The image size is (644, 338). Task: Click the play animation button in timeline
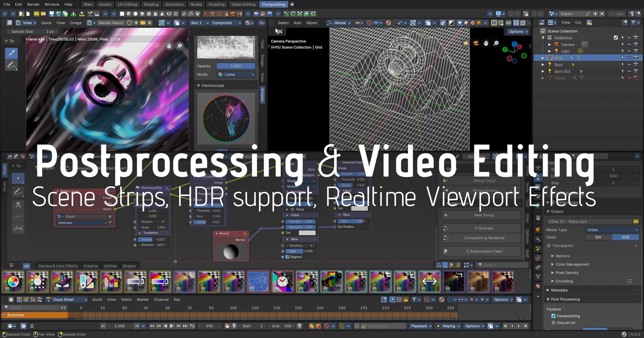172,326
